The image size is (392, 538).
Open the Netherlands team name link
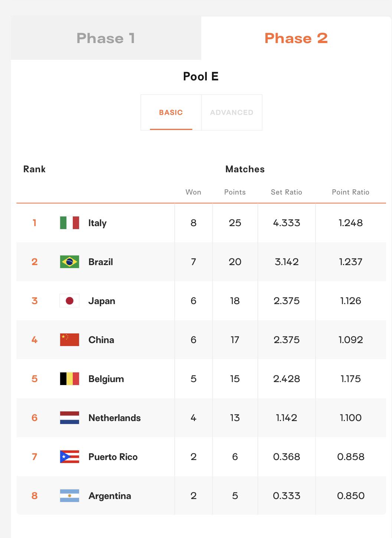[x=114, y=418]
